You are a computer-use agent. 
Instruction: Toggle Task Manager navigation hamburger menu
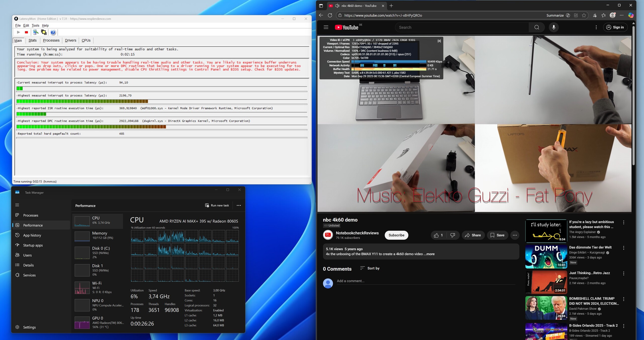17,205
